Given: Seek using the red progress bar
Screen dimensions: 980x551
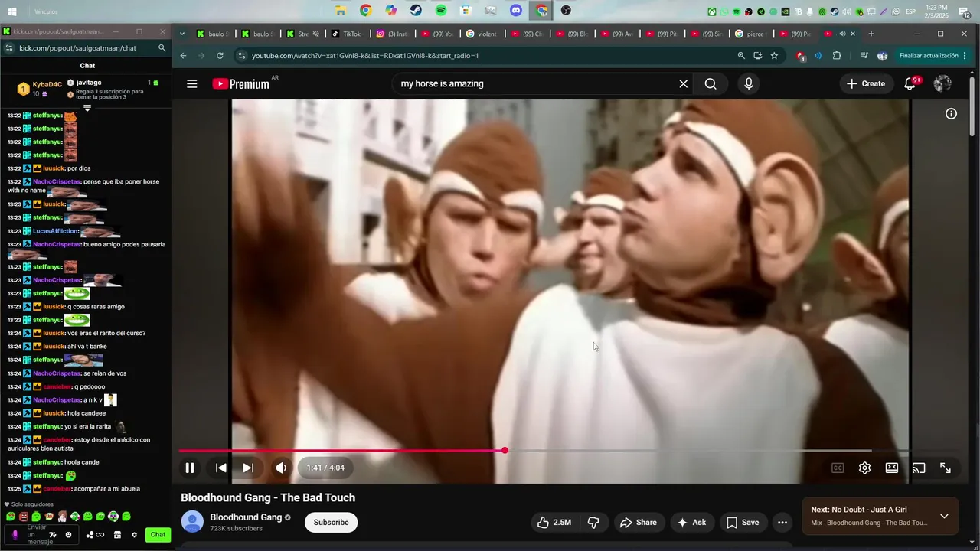Looking at the screenshot, I should 342,450.
